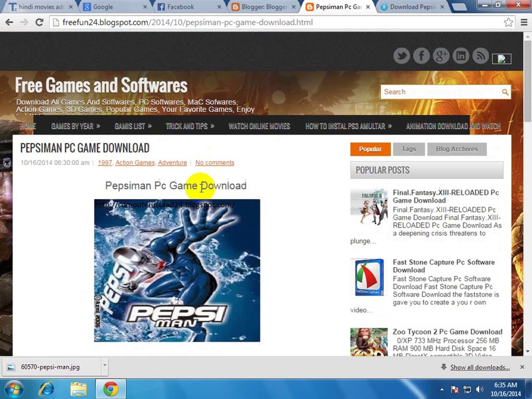This screenshot has width=532, height=399.
Task: Open the No comments link
Action: (215, 163)
